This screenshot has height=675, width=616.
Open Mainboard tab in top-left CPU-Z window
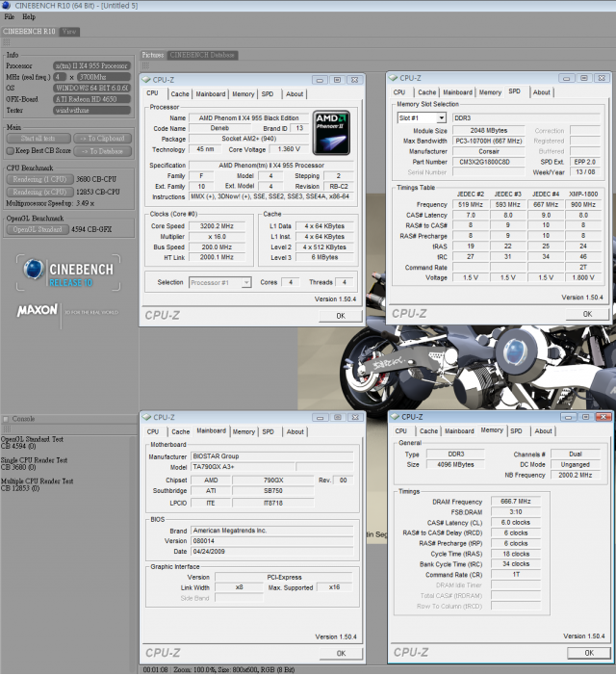[211, 93]
